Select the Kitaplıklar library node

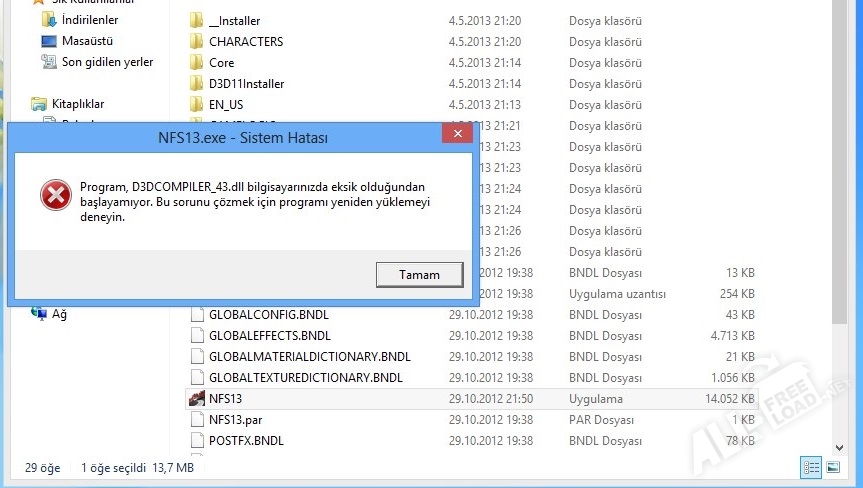tap(78, 104)
